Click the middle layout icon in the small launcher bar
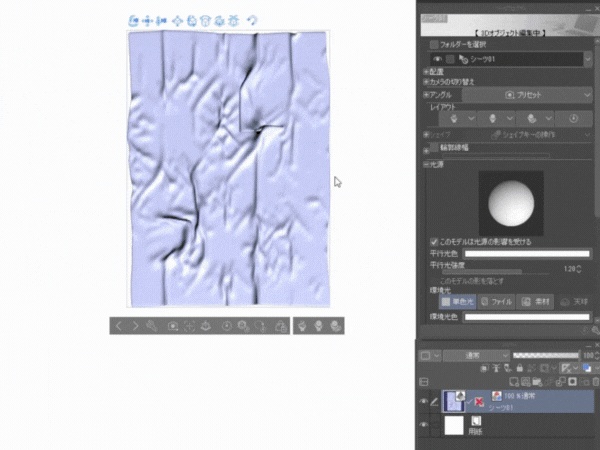Viewport: 600px width, 450px height. click(x=319, y=326)
